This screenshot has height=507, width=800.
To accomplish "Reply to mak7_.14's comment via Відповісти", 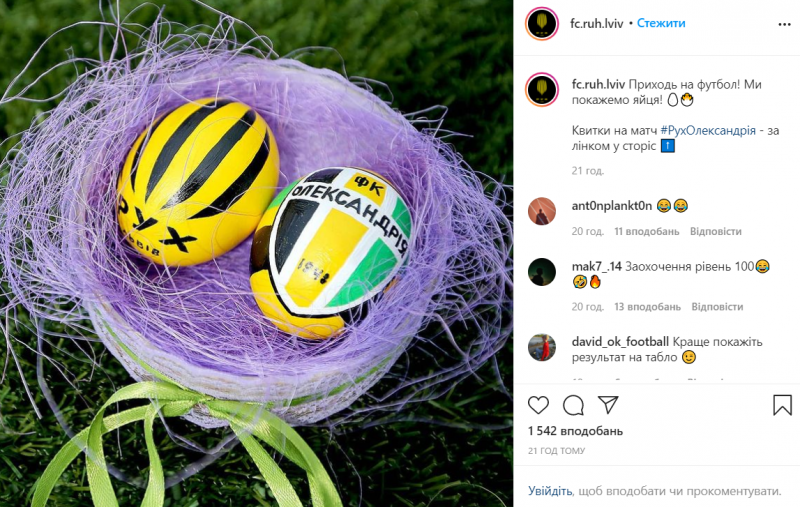I will [x=717, y=307].
